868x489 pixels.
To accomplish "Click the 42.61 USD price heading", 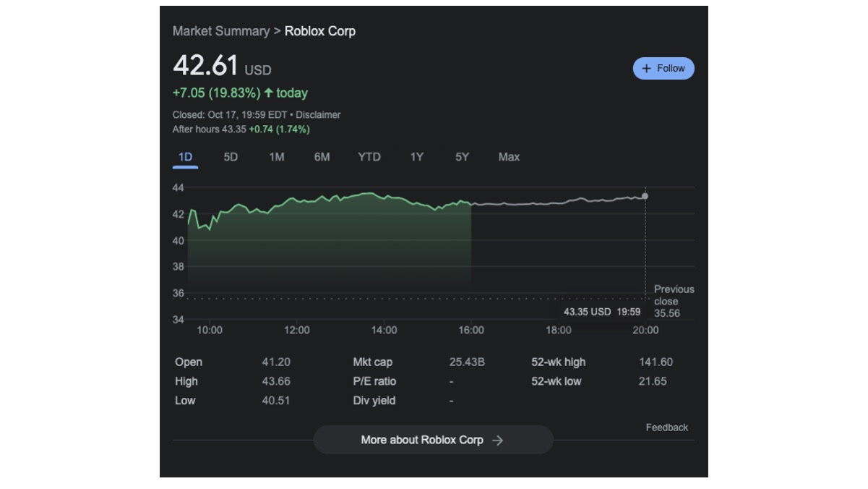I will click(222, 66).
